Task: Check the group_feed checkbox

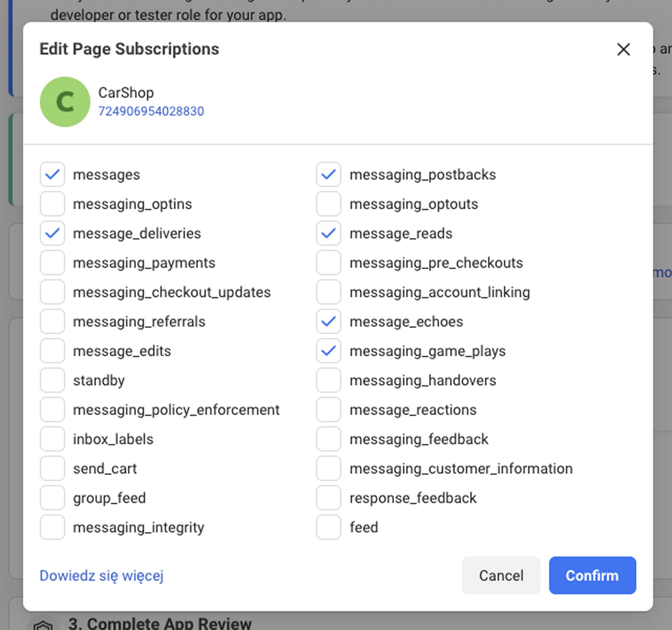Action: click(52, 498)
